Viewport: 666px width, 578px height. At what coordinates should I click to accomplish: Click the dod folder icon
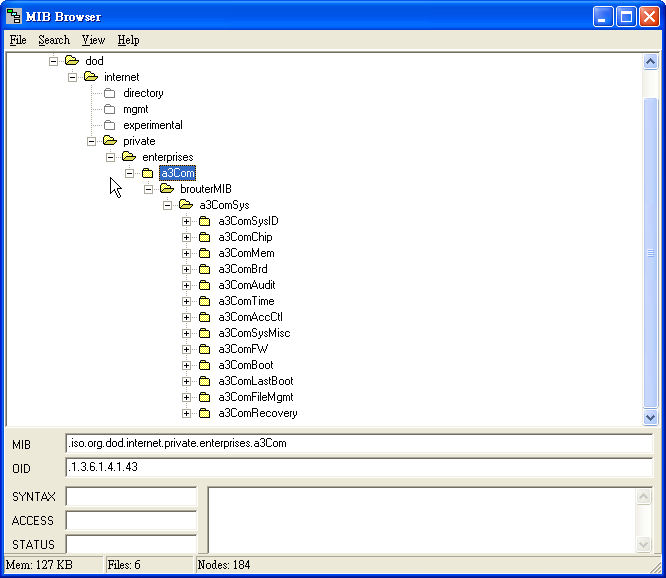coord(72,60)
